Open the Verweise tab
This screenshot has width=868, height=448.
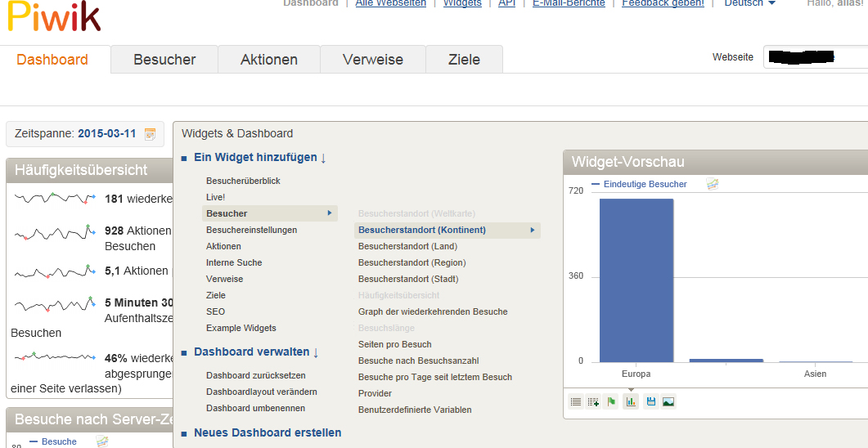coord(372,59)
